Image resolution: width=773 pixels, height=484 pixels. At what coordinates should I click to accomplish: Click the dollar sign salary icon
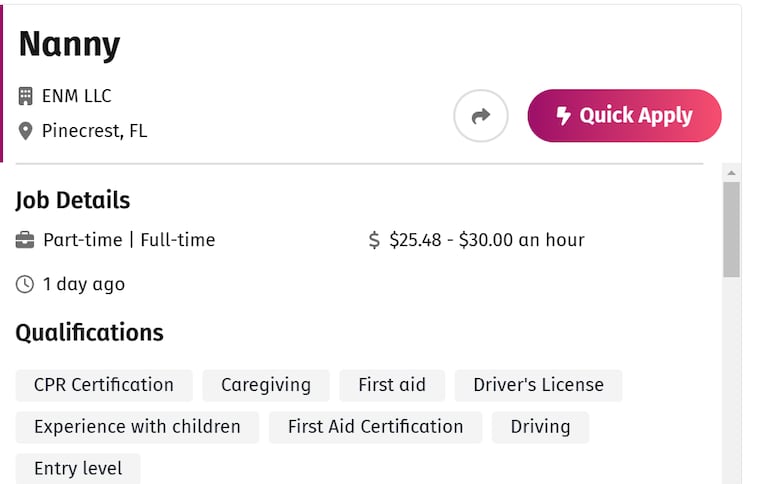[374, 240]
